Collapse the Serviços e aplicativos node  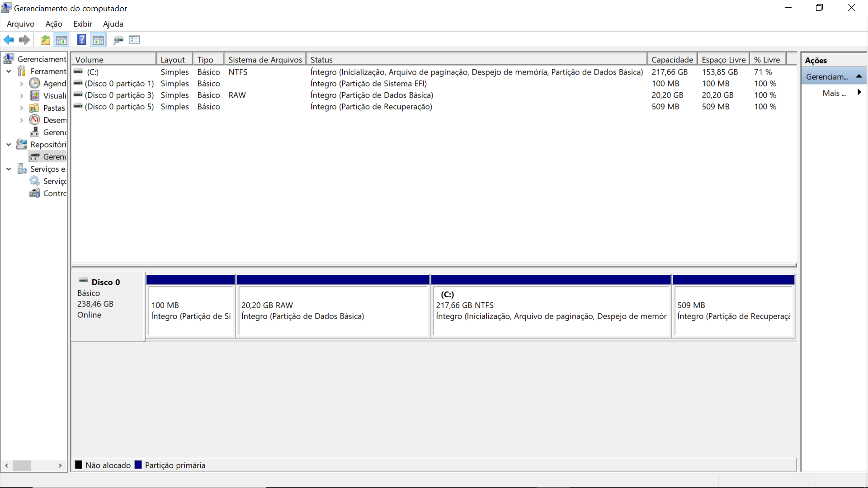click(x=9, y=169)
